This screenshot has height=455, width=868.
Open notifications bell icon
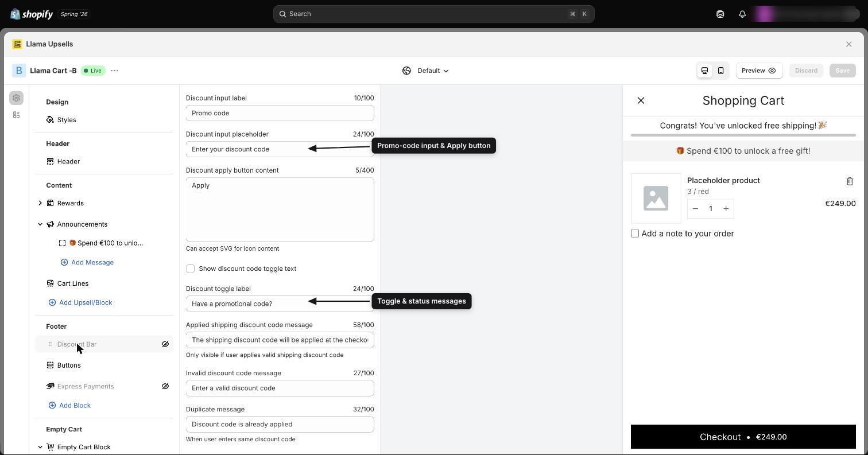click(742, 14)
